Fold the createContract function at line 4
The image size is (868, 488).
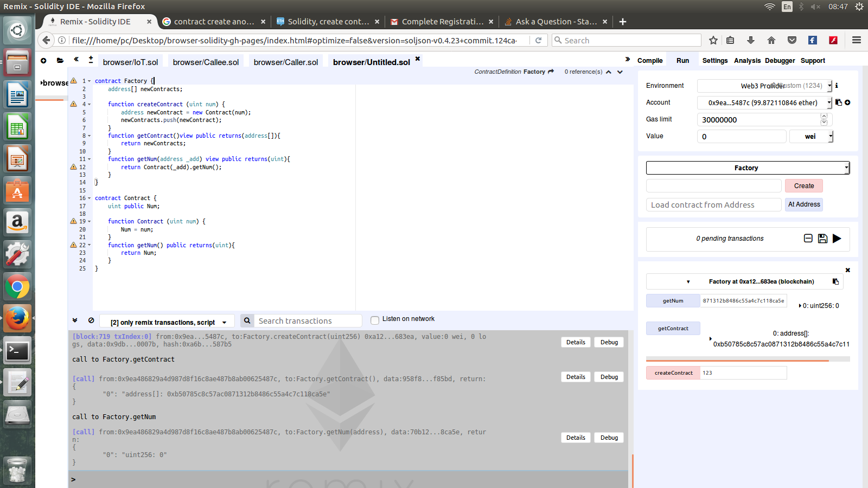click(x=90, y=105)
